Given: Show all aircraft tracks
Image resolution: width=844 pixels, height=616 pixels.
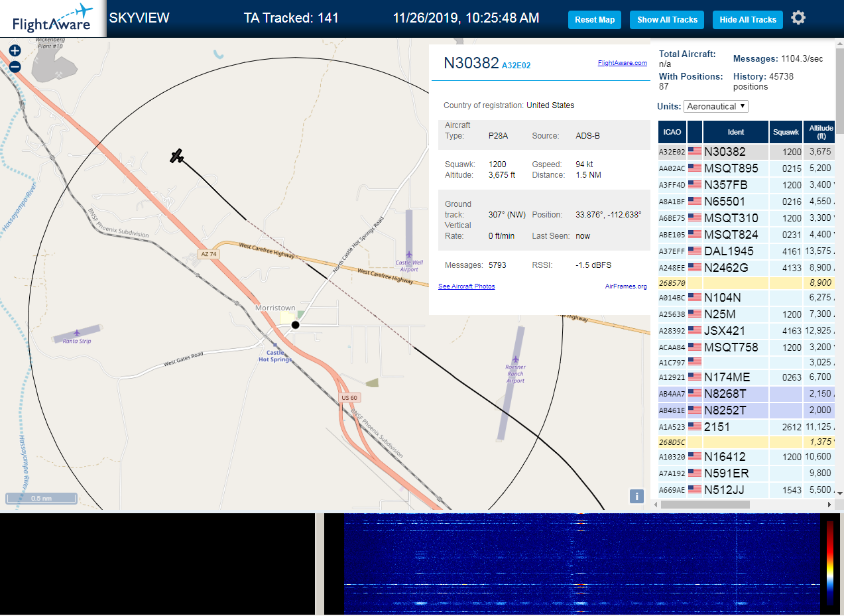Looking at the screenshot, I should point(667,20).
